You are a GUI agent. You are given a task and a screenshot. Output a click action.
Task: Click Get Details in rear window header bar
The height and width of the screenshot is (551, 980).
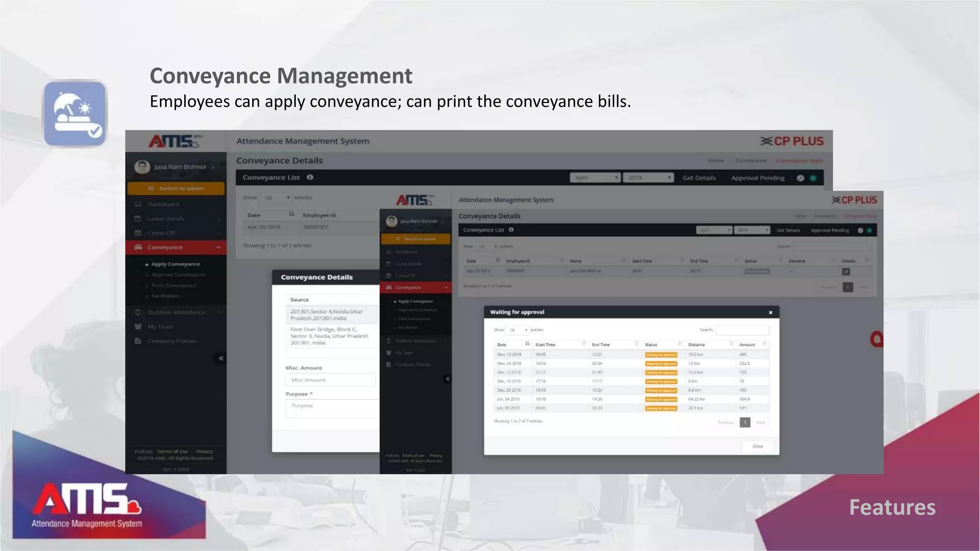[x=699, y=178]
